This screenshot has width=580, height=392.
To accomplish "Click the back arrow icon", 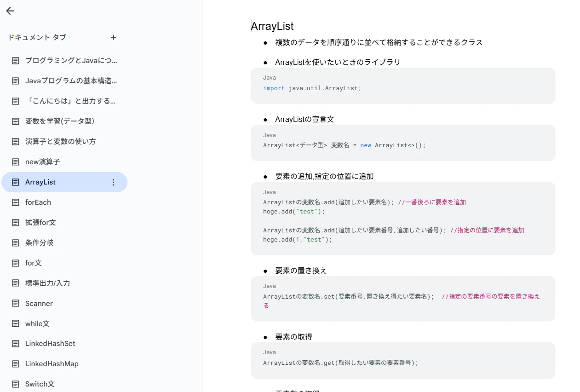I will tap(10, 11).
